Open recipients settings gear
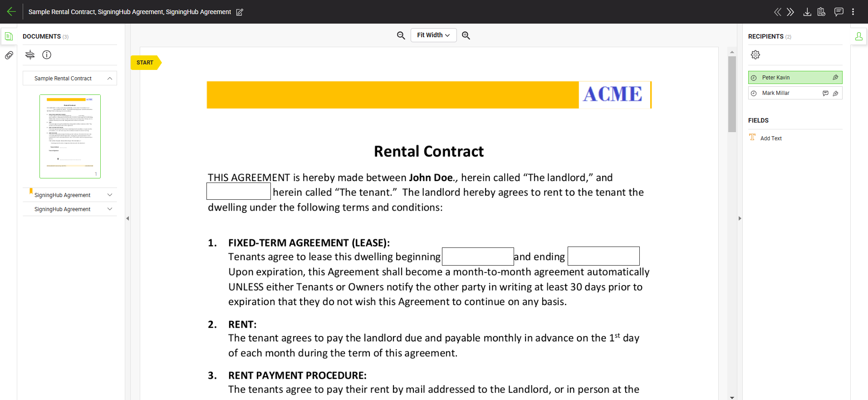Image resolution: width=868 pixels, height=400 pixels. click(755, 55)
